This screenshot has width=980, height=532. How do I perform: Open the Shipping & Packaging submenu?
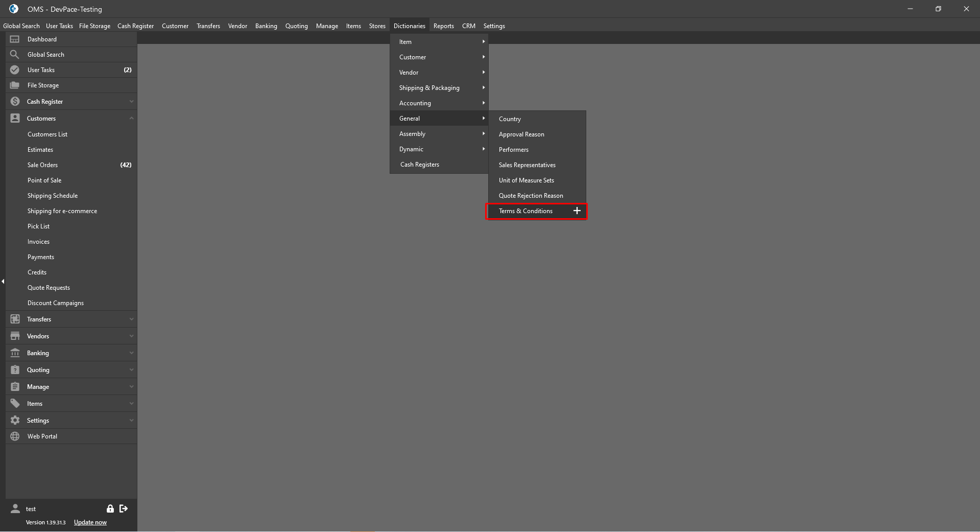[x=439, y=88]
